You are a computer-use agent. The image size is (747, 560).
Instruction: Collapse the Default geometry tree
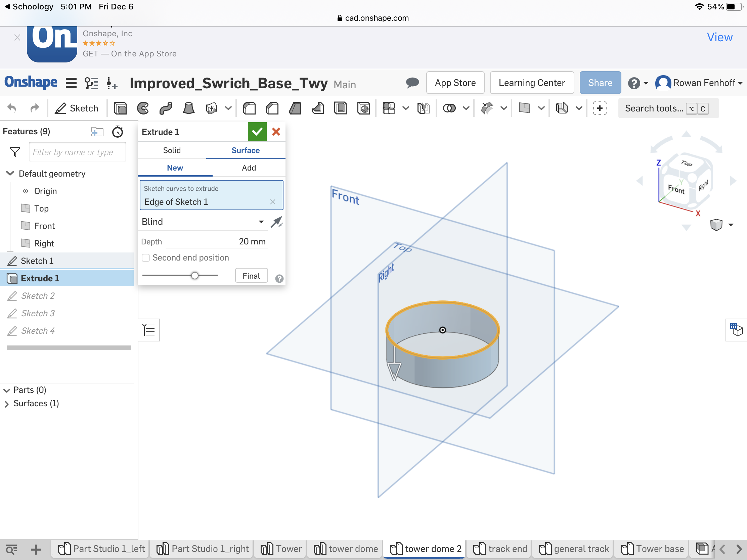point(10,173)
